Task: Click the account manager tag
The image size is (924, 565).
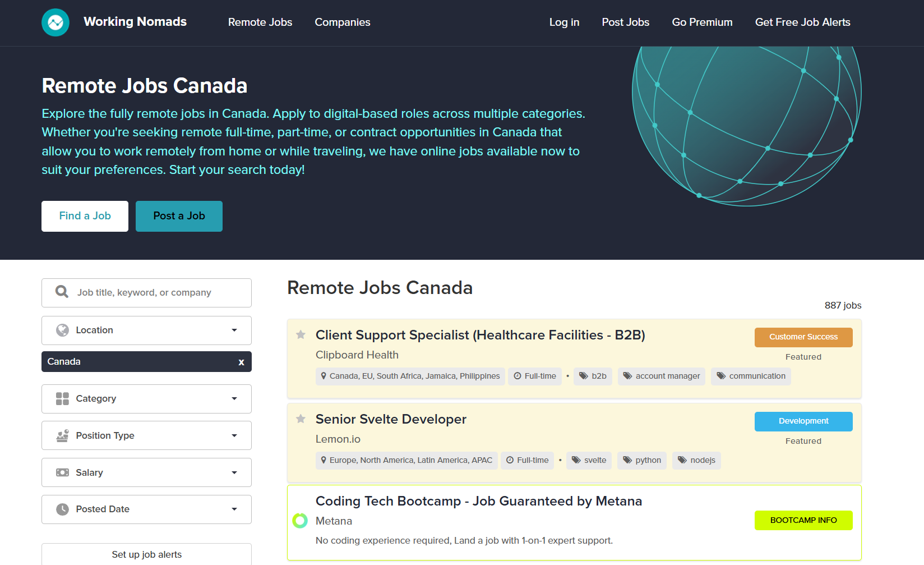Action: 662,376
